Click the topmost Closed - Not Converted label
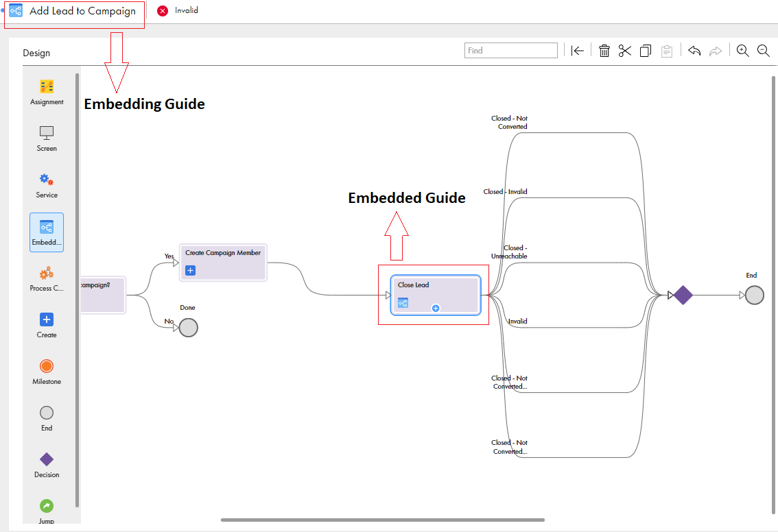 509,123
